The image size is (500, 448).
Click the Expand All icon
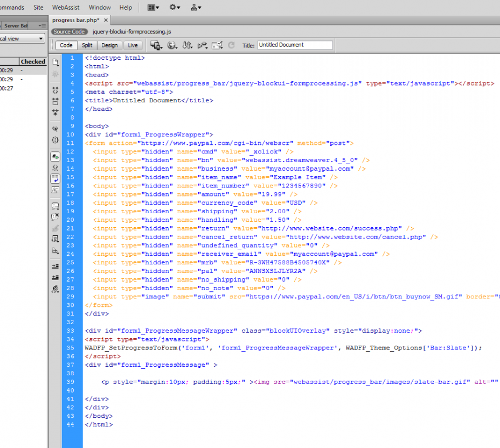pos(55,113)
